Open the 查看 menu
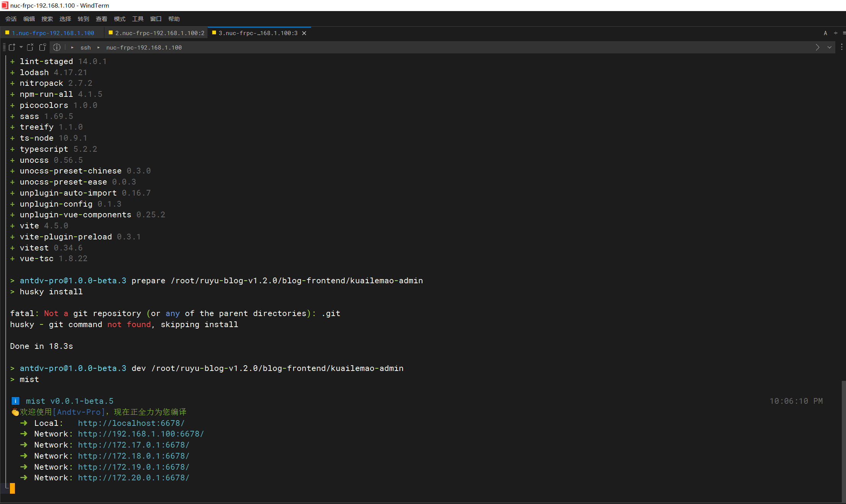 pyautogui.click(x=102, y=19)
